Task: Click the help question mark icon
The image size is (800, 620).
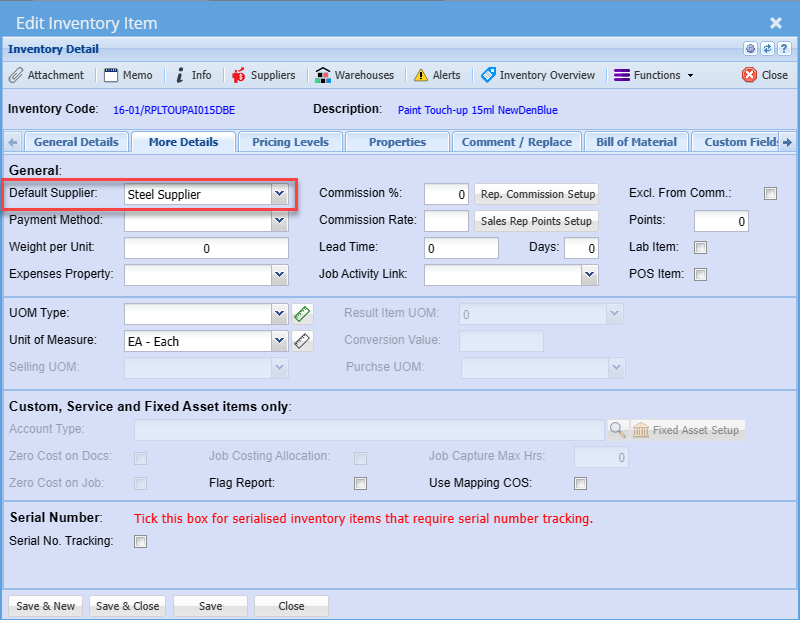Action: click(x=784, y=48)
